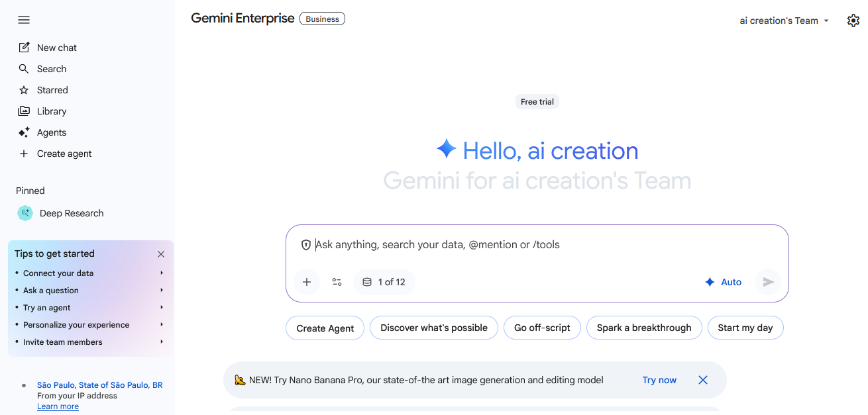Click the New chat pencil icon
This screenshot has height=415, width=868.
[x=24, y=48]
